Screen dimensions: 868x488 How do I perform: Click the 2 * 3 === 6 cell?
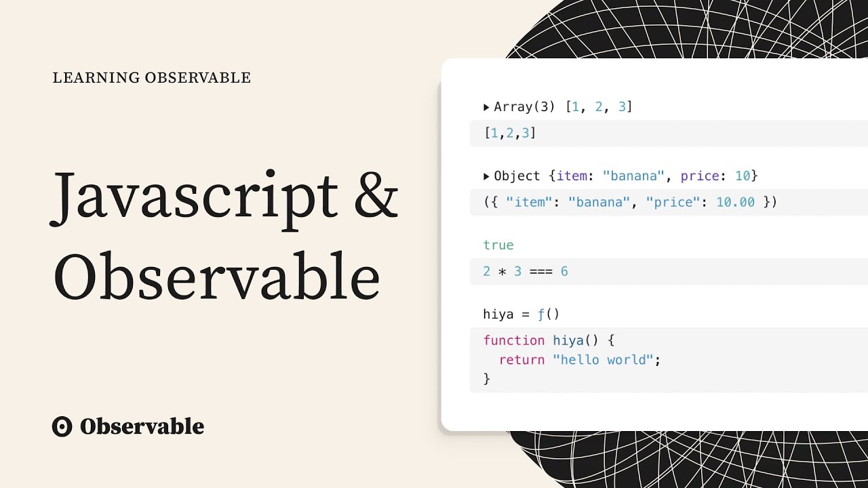click(x=669, y=271)
